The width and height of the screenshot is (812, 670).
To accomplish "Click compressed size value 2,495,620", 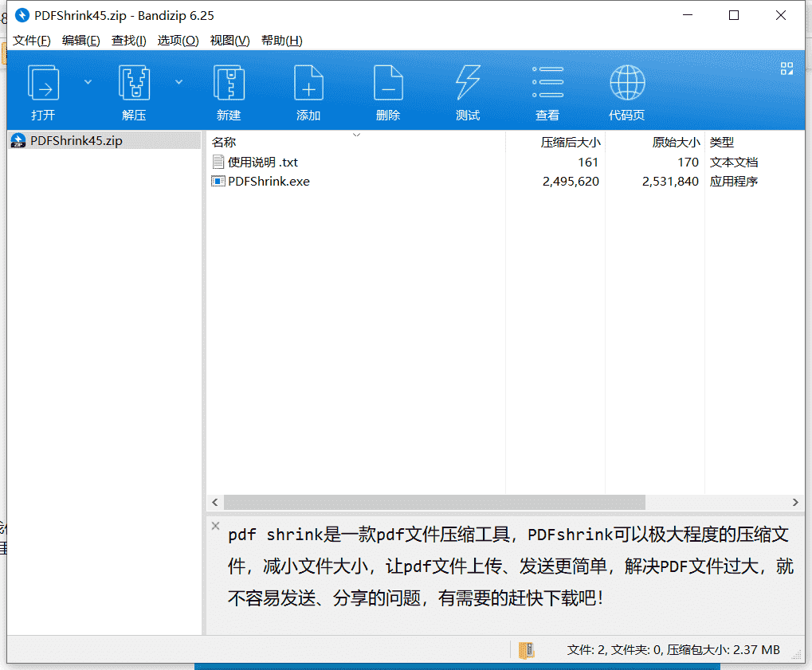I will [571, 181].
